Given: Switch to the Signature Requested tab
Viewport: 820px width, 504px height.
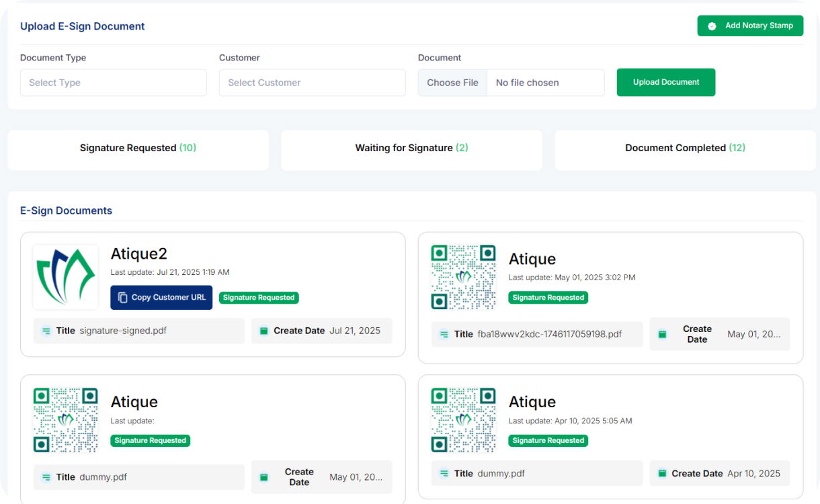Looking at the screenshot, I should tap(138, 148).
